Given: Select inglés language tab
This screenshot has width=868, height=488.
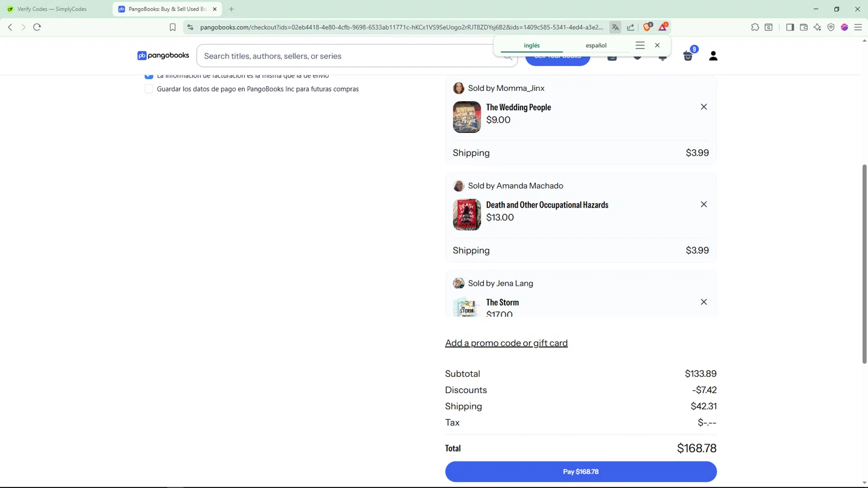Looking at the screenshot, I should pyautogui.click(x=532, y=45).
